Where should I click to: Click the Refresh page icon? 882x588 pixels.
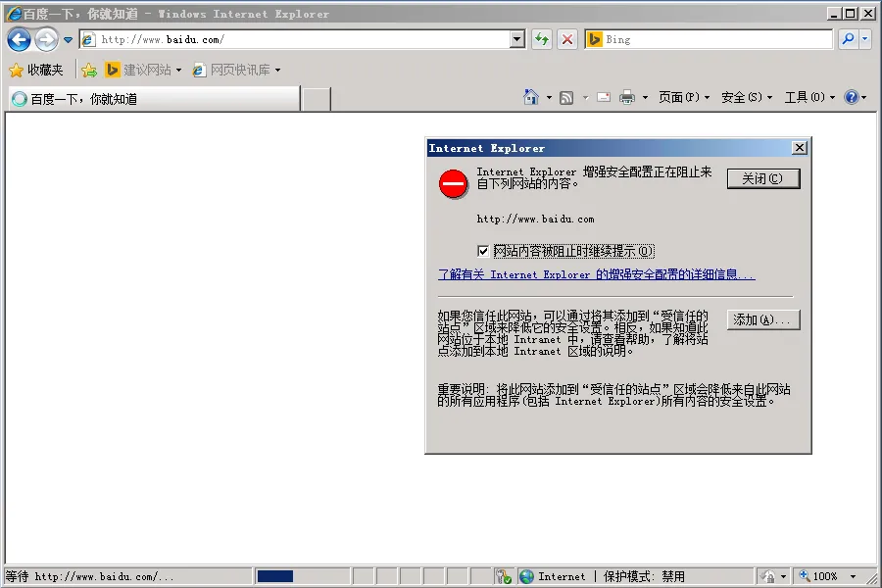point(542,39)
